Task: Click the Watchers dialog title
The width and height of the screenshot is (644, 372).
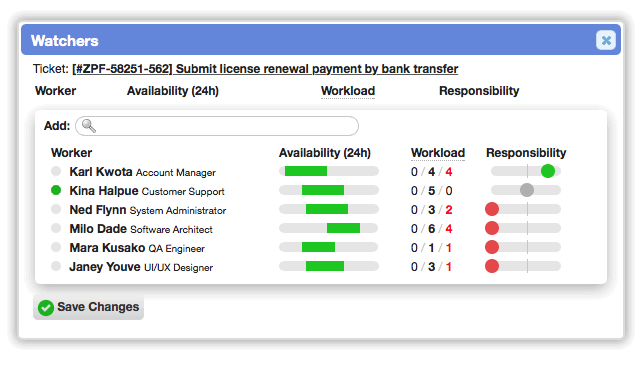Action: pyautogui.click(x=64, y=41)
